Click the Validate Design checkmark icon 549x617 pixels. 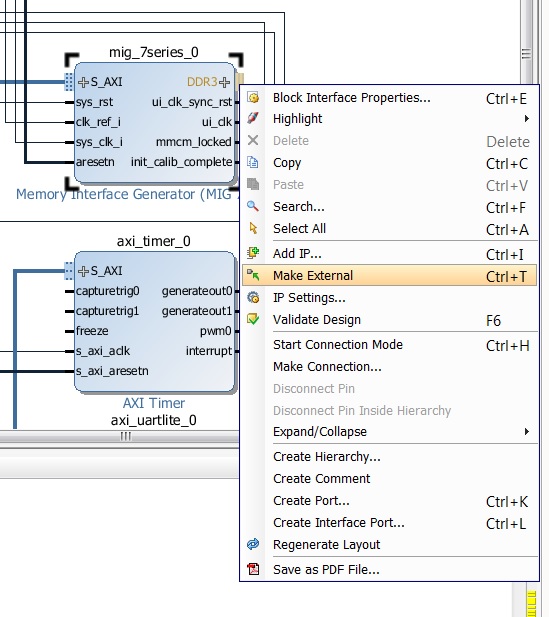point(253,319)
